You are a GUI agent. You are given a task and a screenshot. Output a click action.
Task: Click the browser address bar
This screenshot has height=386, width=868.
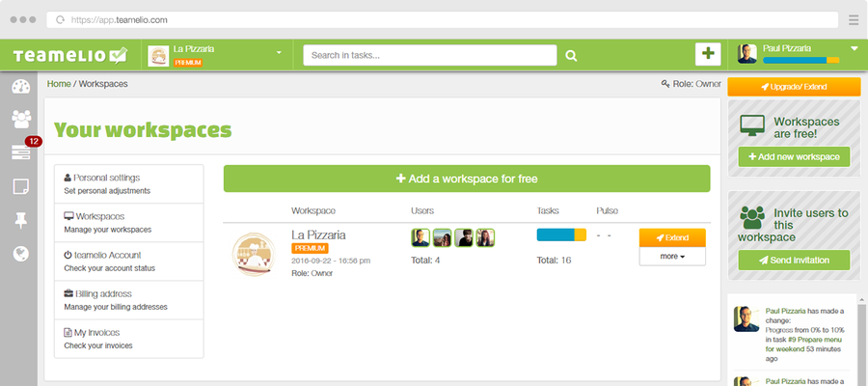click(x=443, y=20)
